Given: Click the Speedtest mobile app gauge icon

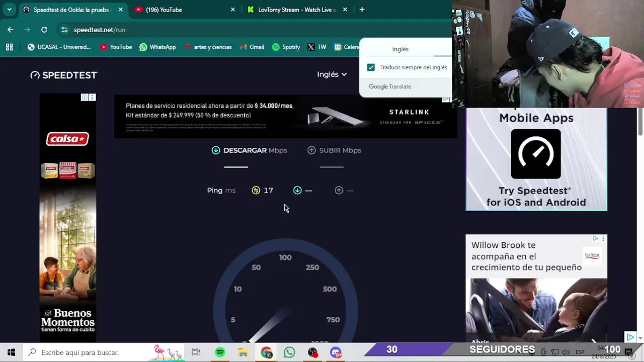Looking at the screenshot, I should point(536,154).
